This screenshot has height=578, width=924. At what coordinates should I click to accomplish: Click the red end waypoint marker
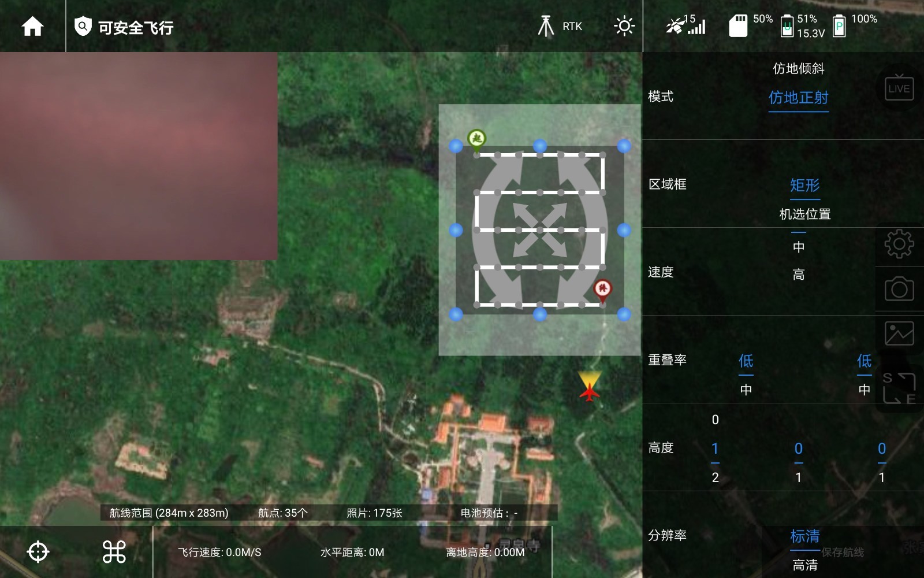pos(602,290)
